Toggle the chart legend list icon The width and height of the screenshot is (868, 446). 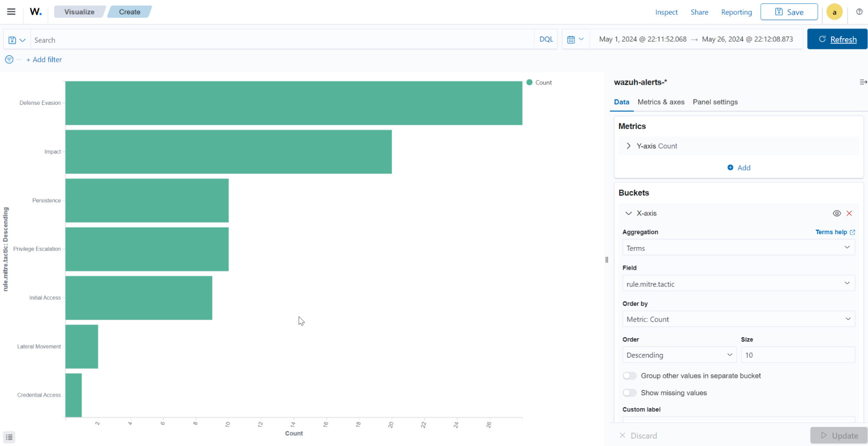tap(9, 437)
